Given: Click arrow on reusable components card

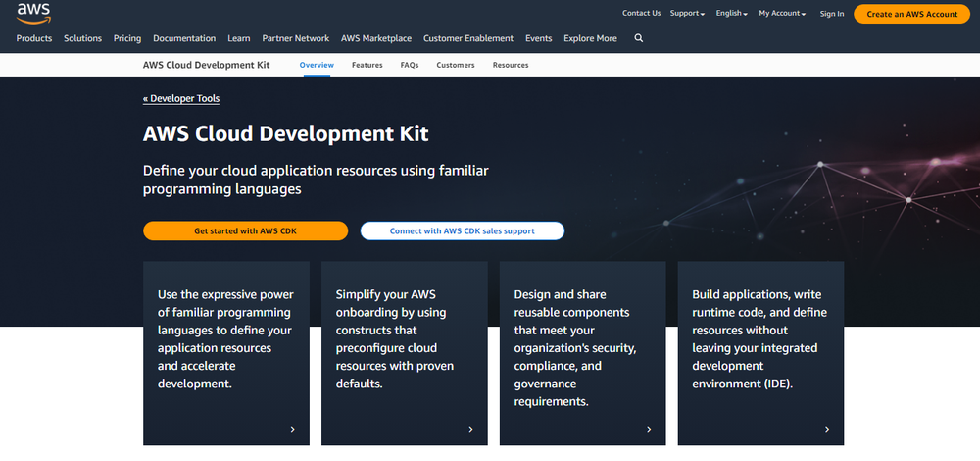Looking at the screenshot, I should [649, 429].
